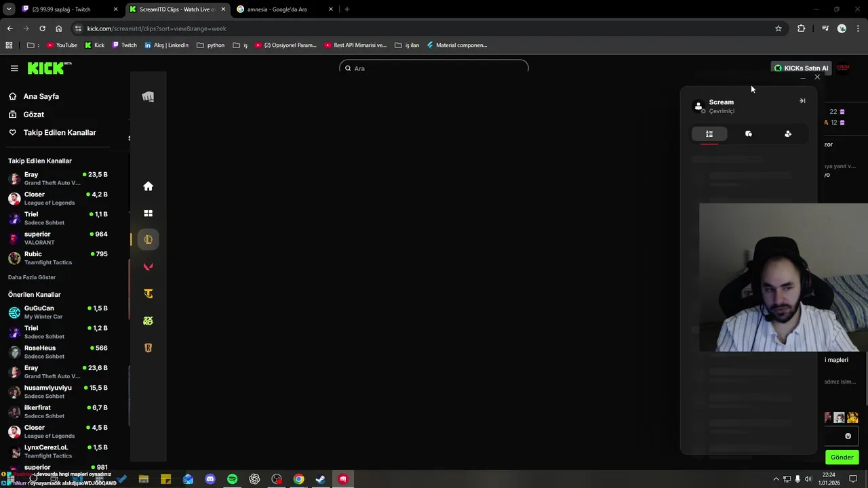
Task: Open the Chrome extensions puzzle icon
Action: pos(802,28)
